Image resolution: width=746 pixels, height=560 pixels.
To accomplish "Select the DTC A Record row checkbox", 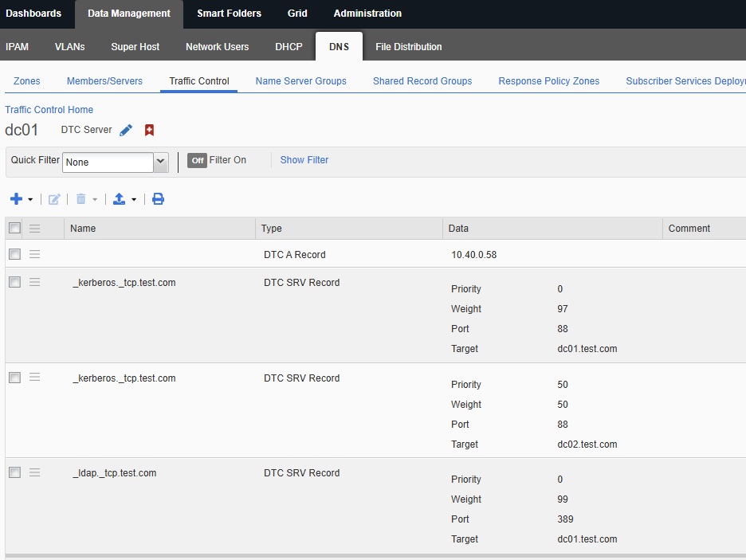I will point(15,254).
